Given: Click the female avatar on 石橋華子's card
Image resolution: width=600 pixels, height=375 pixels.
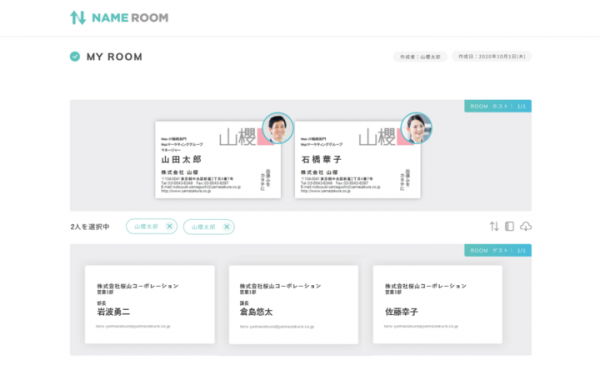Looking at the screenshot, I should 417,128.
